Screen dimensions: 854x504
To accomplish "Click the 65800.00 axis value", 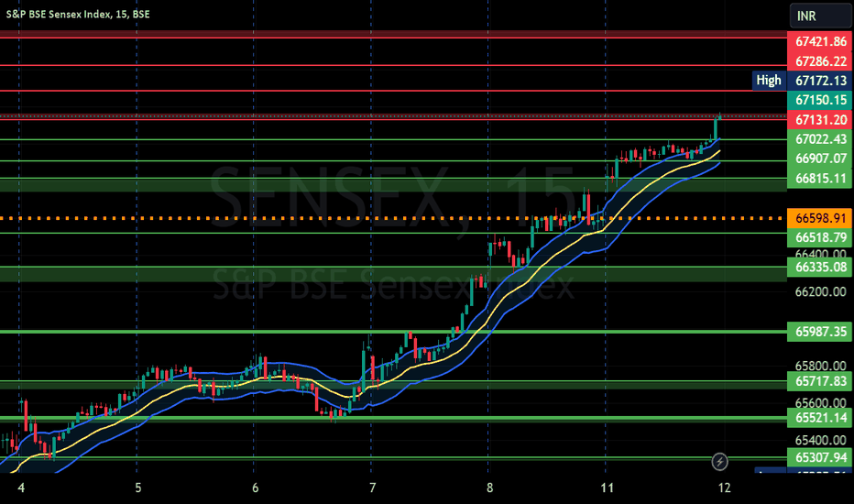I will point(820,366).
